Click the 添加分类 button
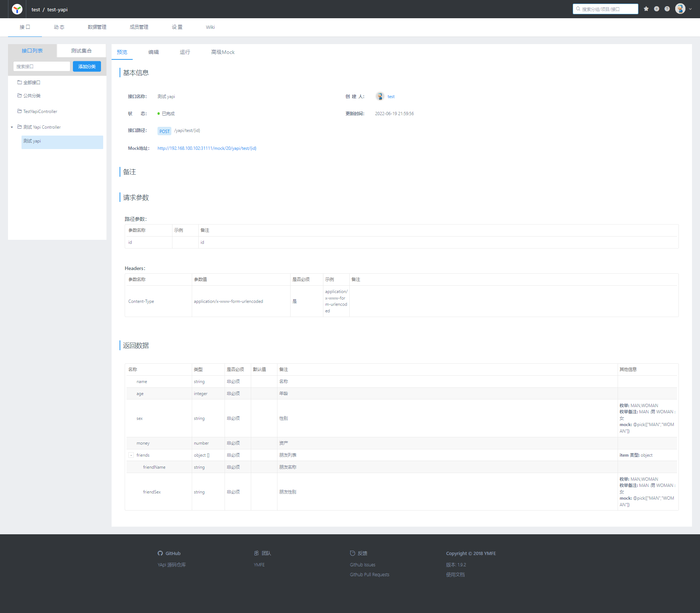The image size is (700, 613). click(x=87, y=66)
